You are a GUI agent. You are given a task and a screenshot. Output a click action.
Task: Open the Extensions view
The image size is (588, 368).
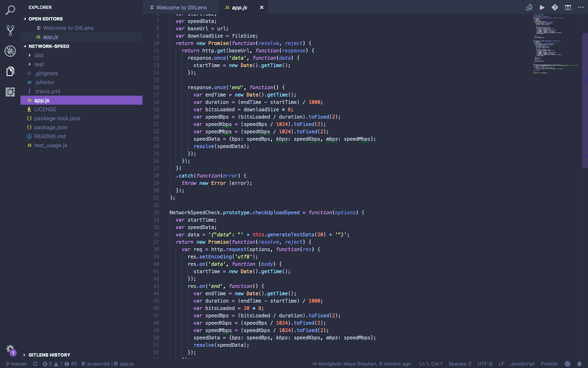pyautogui.click(x=10, y=92)
